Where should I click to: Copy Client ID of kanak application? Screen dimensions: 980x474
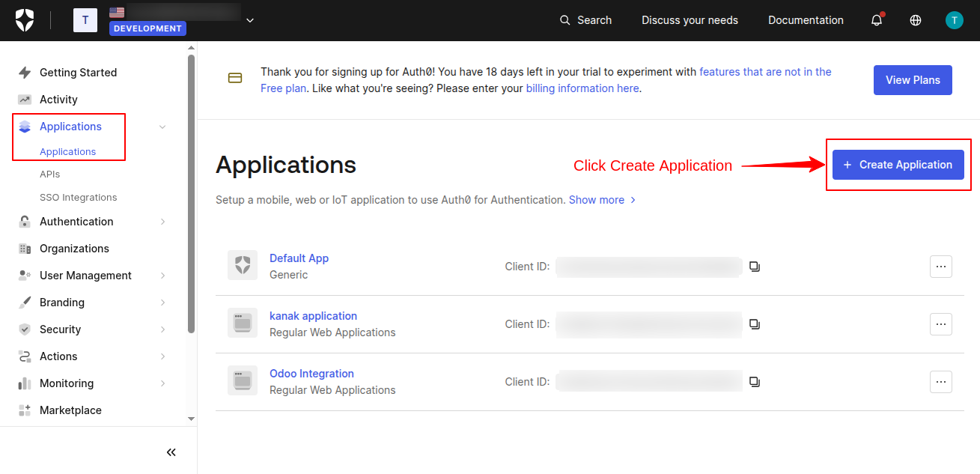point(755,324)
